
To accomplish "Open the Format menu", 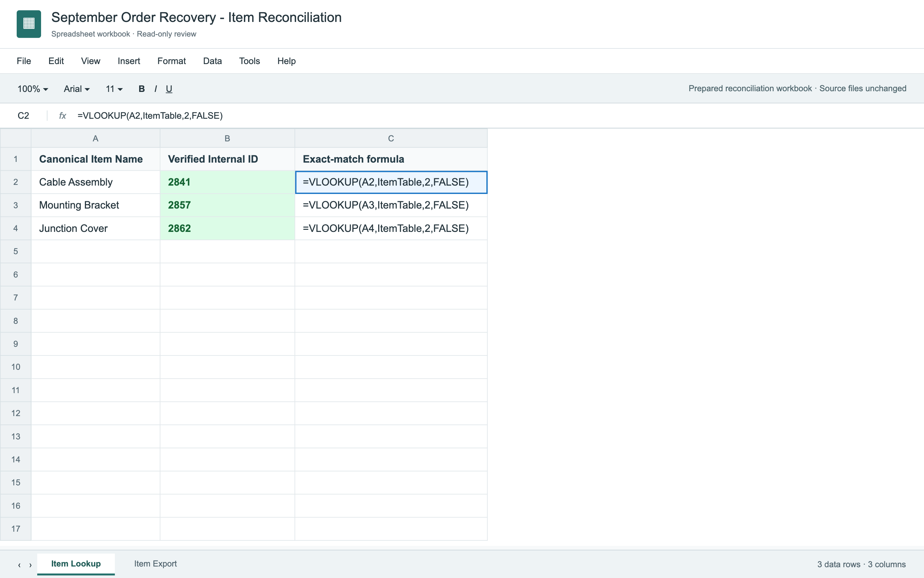I will tap(172, 61).
